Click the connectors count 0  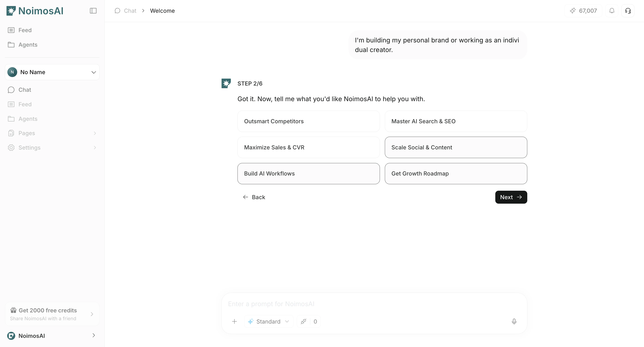coord(315,322)
